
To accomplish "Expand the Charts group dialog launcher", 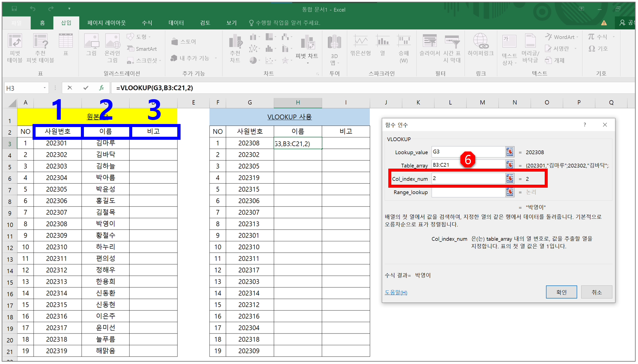I will point(317,74).
